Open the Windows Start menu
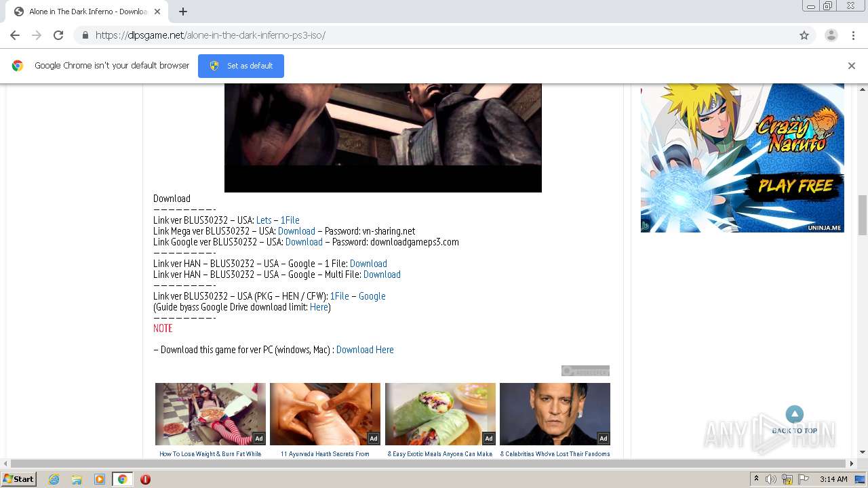 (18, 479)
